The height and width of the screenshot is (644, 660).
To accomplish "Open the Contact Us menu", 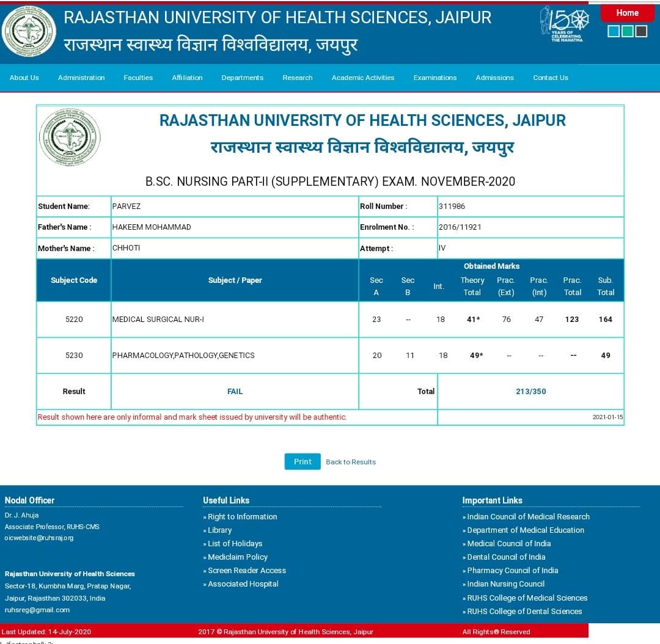I will (x=551, y=78).
